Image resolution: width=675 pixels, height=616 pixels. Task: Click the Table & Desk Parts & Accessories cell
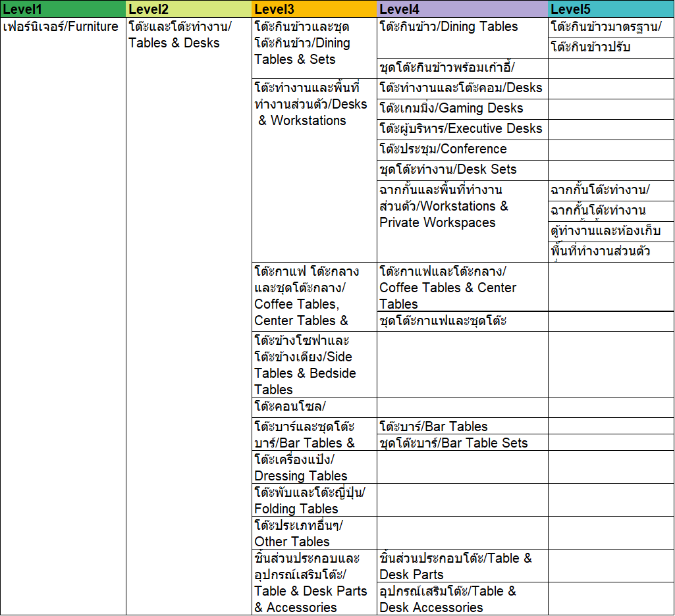coord(314,582)
